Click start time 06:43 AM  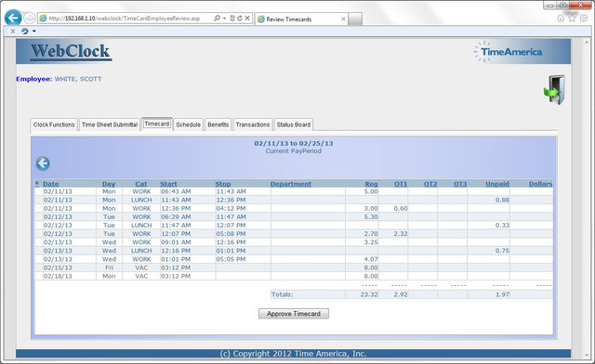(176, 191)
